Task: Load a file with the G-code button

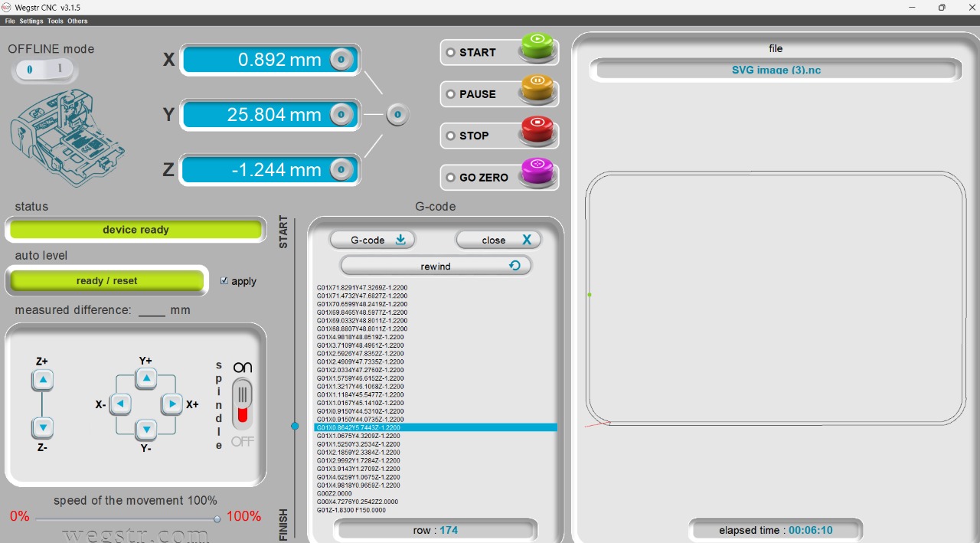Action: 373,240
